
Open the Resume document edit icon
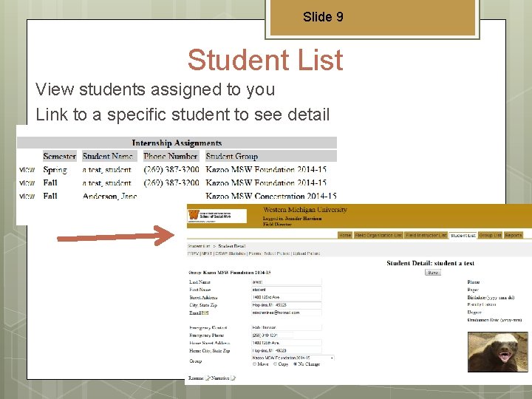click(208, 378)
